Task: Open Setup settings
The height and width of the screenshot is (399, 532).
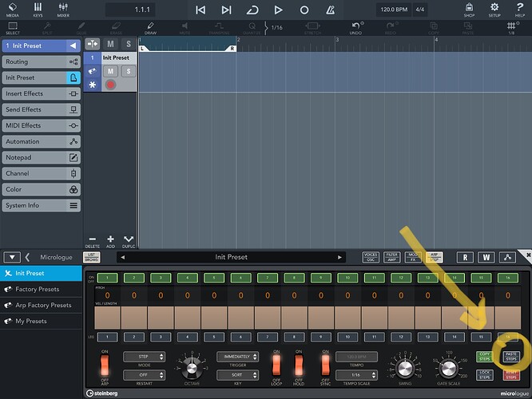Action: click(x=494, y=10)
